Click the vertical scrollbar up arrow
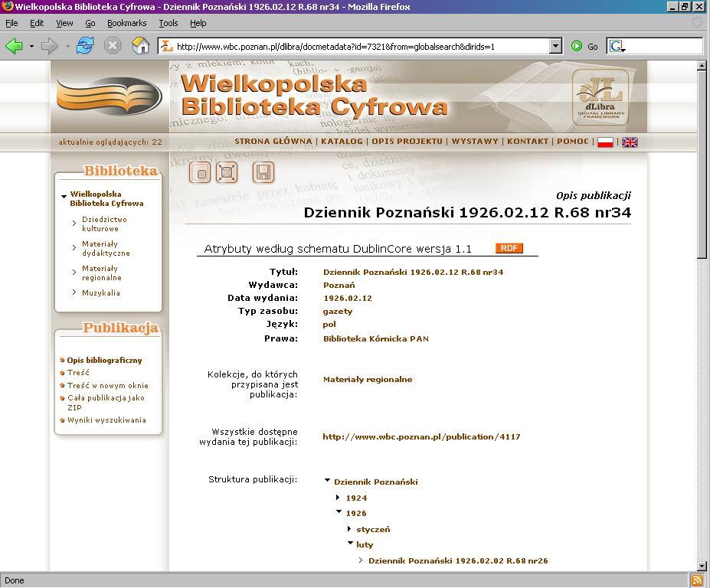 point(702,66)
